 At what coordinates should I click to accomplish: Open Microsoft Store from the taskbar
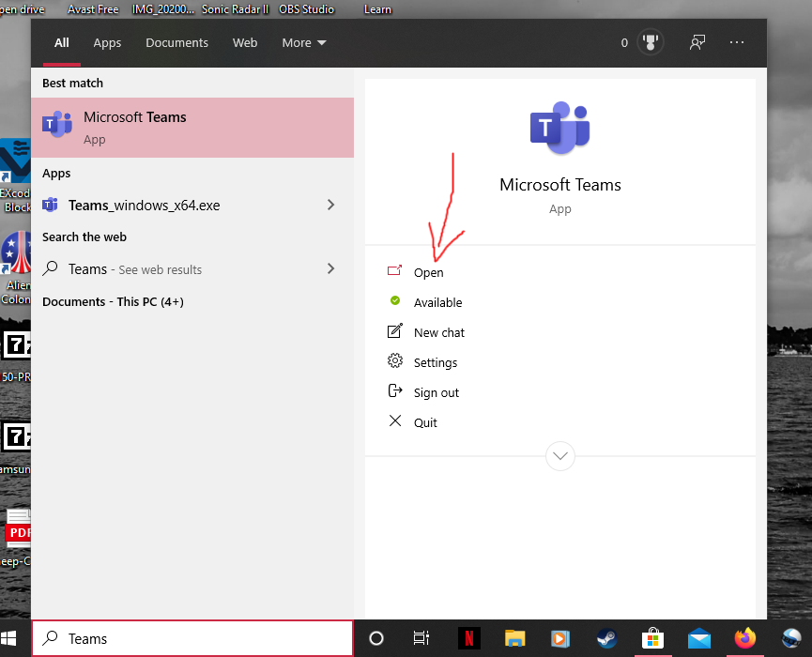pyautogui.click(x=652, y=638)
